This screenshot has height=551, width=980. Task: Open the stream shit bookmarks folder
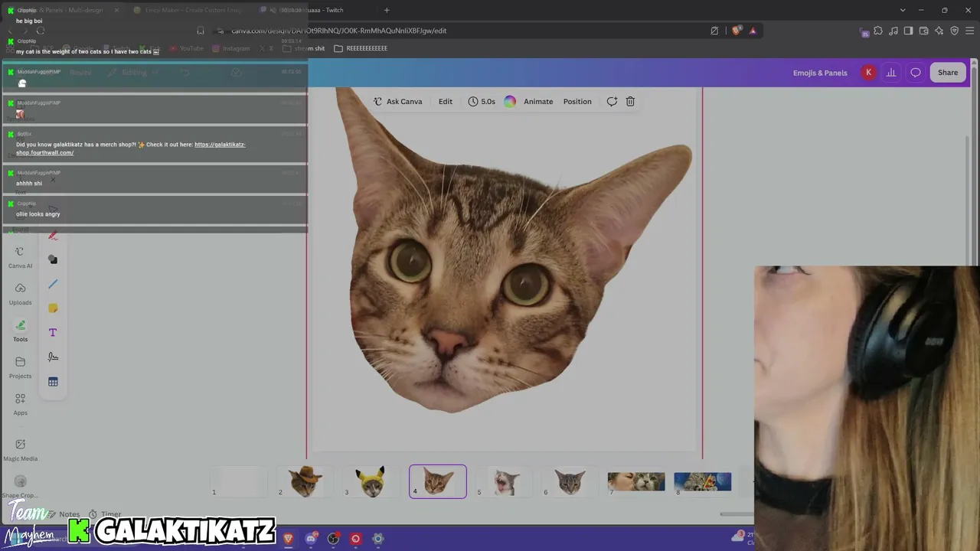(304, 48)
